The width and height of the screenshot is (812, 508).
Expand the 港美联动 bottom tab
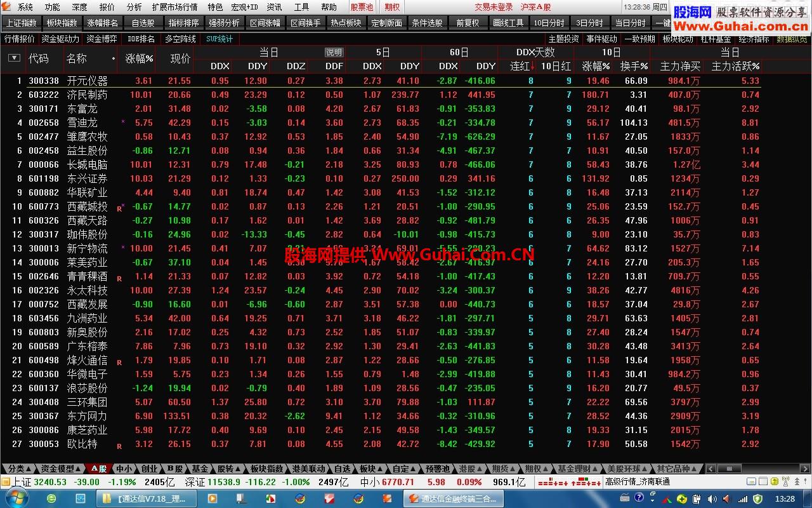310,469
